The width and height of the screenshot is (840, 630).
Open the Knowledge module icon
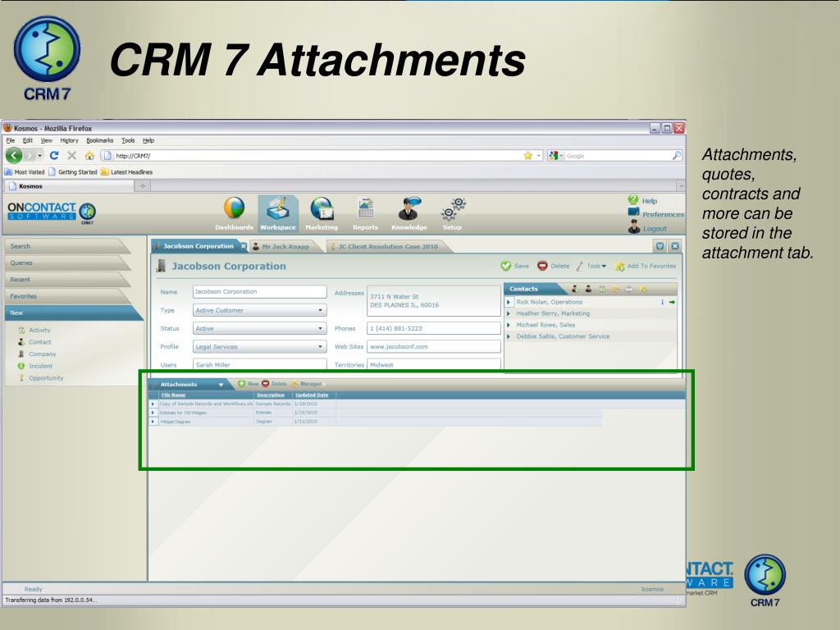click(409, 208)
